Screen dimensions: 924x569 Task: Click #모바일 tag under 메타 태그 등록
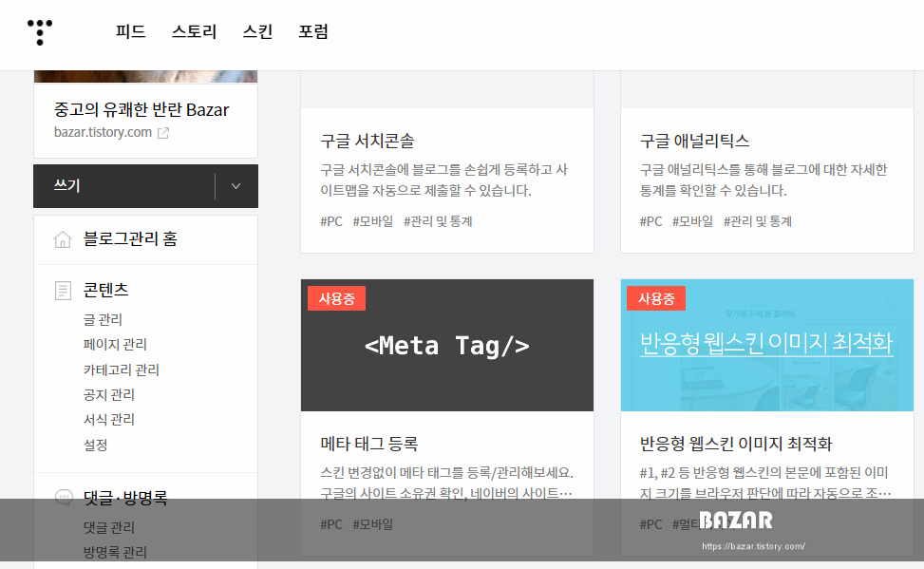(373, 524)
